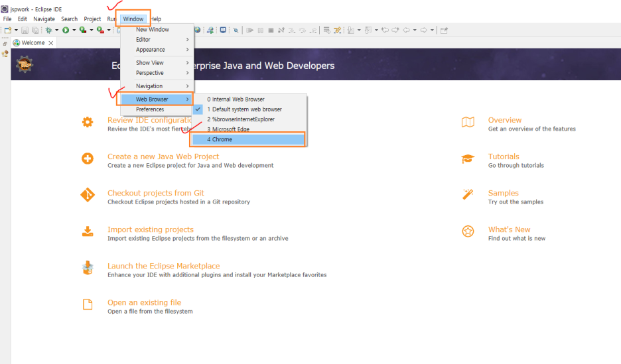The image size is (621, 364).
Task: Click the Step Over icon
Action: point(303,30)
